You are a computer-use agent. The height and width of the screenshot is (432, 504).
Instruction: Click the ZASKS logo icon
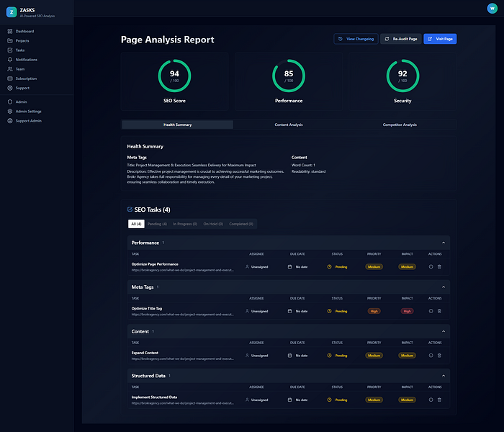(11, 11)
